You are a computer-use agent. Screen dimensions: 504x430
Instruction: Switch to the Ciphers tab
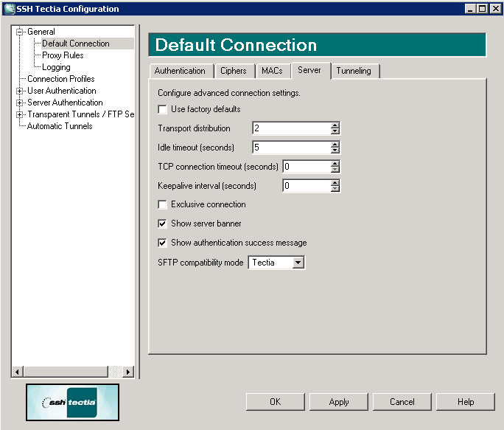click(x=234, y=71)
